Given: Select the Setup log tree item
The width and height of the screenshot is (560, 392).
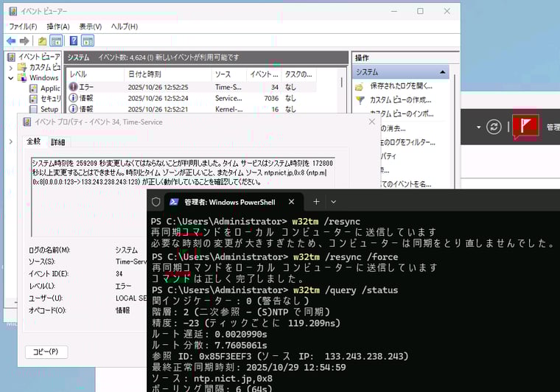Looking at the screenshot, I should pyautogui.click(x=44, y=109).
